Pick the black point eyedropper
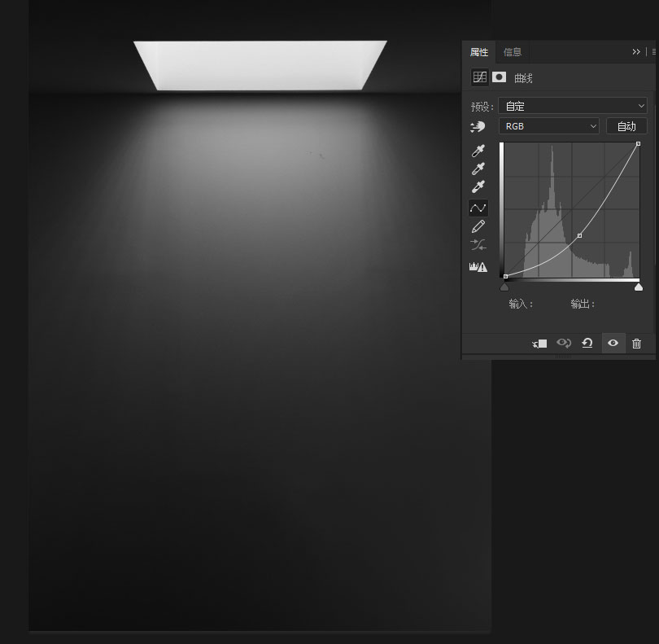 (478, 151)
